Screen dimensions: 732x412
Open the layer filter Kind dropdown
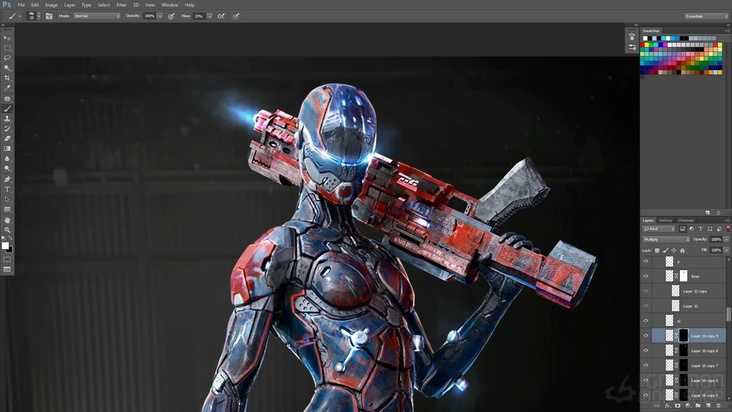point(659,229)
